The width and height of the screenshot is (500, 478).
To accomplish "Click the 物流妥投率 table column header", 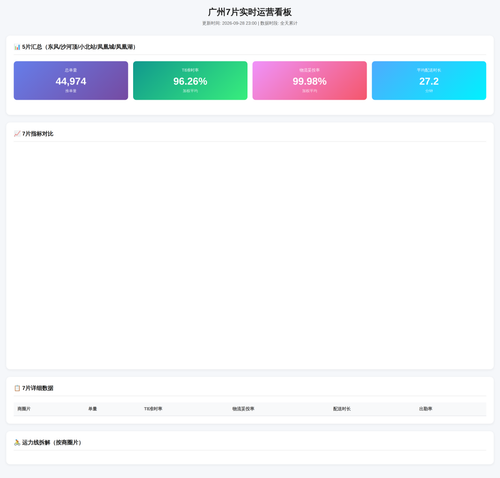I will click(243, 409).
